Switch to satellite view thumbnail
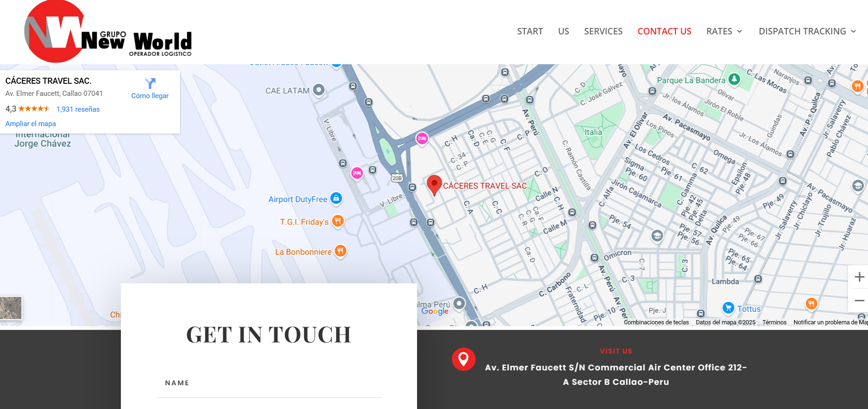The height and width of the screenshot is (409, 868). (x=11, y=308)
